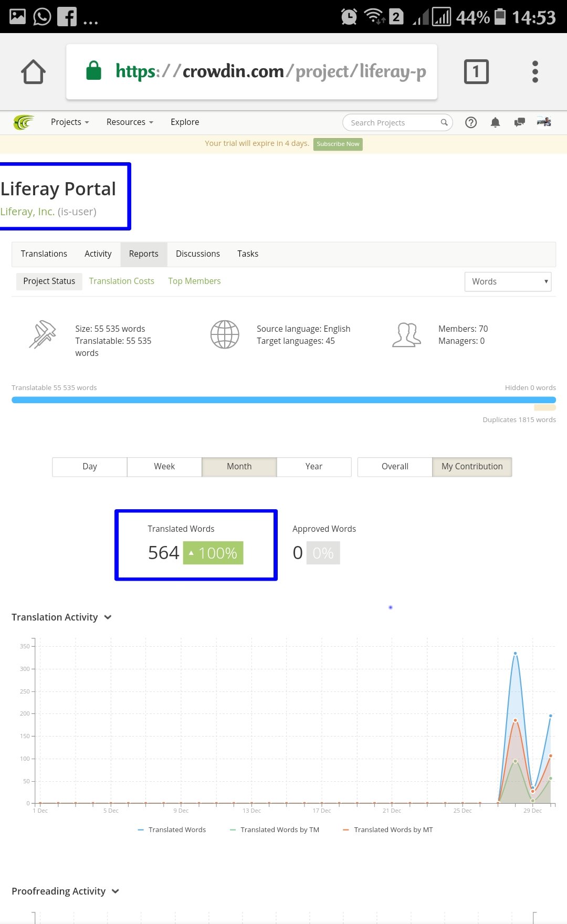Click the green 100% translated badge
Screen dimensions: 567x924
click(x=213, y=553)
